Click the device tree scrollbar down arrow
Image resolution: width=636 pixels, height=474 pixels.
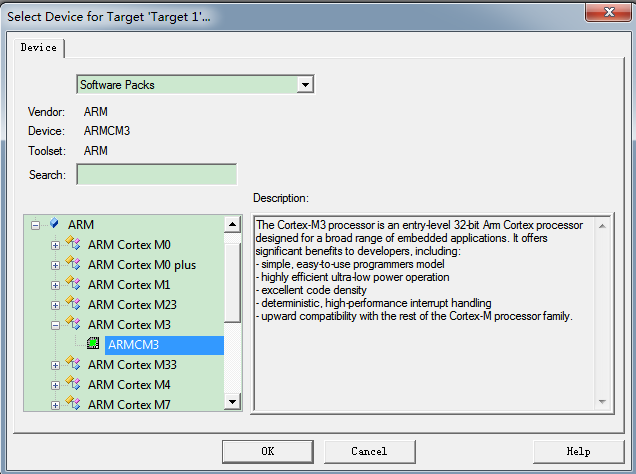[233, 401]
